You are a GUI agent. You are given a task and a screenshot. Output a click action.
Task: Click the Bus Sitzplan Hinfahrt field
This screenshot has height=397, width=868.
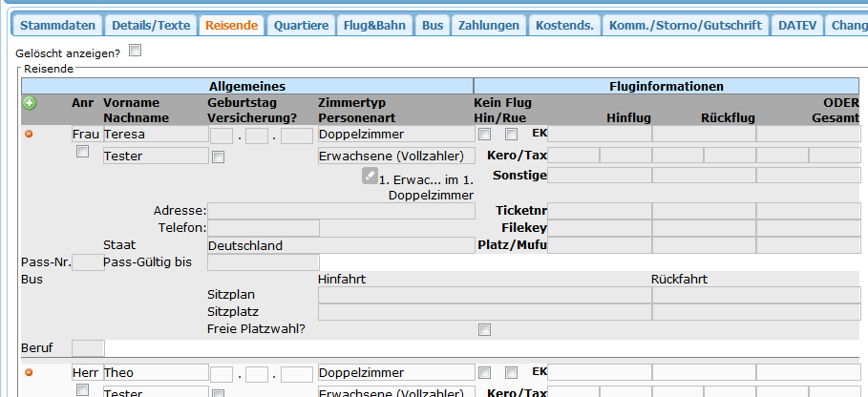pyautogui.click(x=484, y=295)
